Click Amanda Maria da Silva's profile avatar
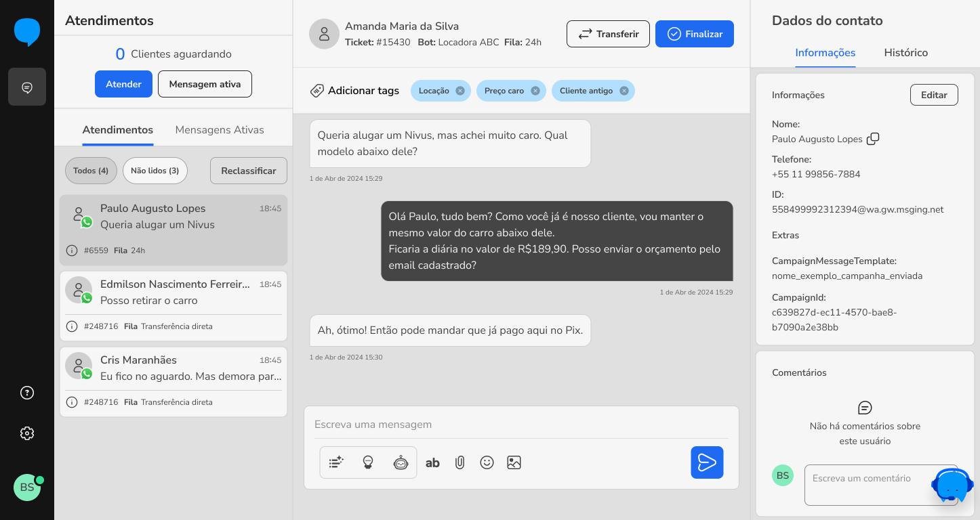980x520 pixels. 324,34
